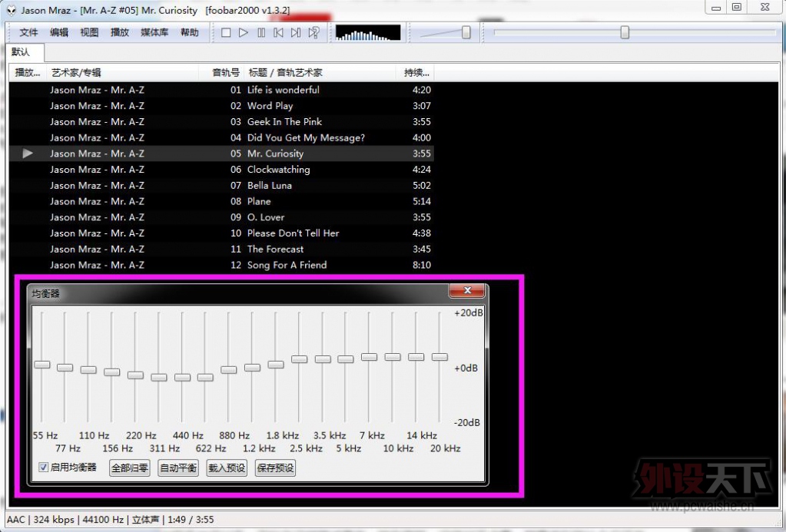Viewport: 786px width, 532px height.
Task: Close the 均衡器 equalizer dialog
Action: 466,290
